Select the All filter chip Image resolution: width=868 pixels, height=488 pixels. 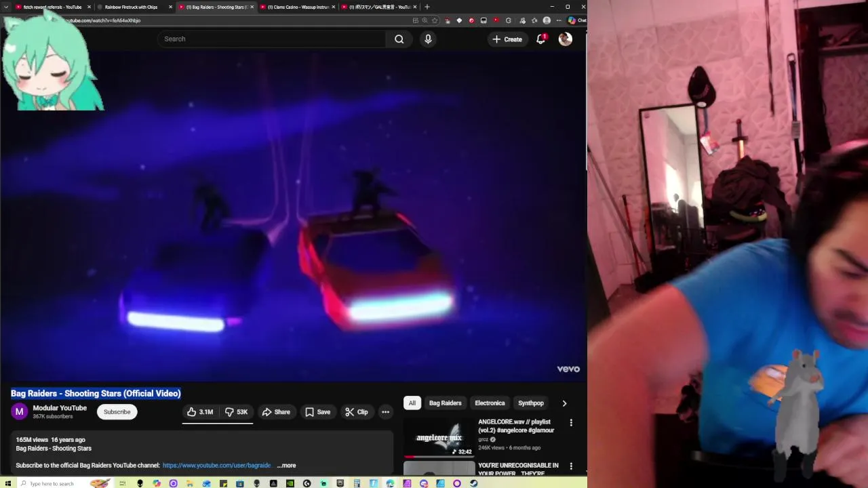coord(412,403)
